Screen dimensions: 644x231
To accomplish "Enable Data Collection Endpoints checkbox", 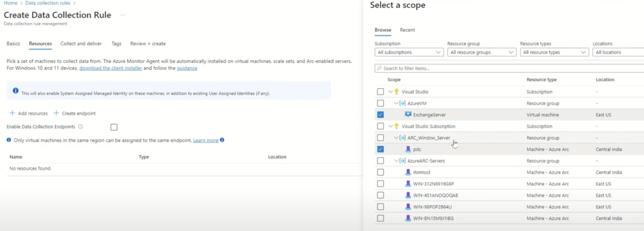I will point(114,127).
